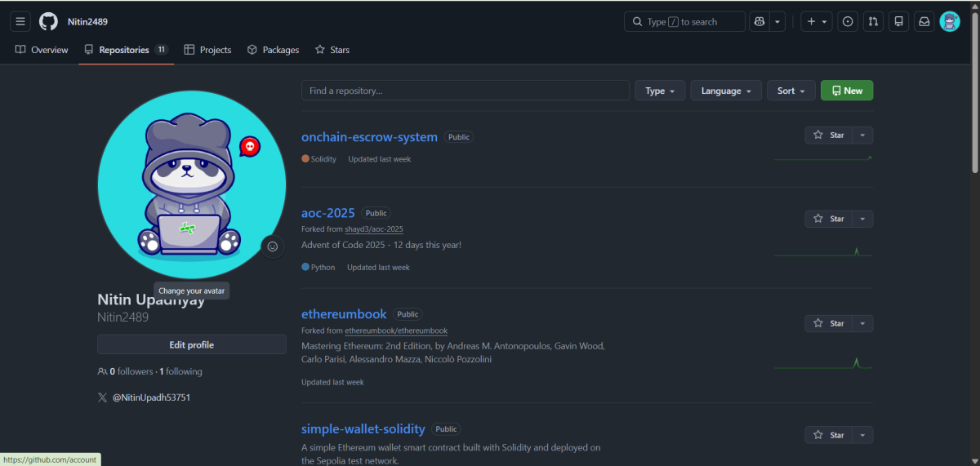The image size is (980, 466).
Task: Switch to the Stars tab
Action: coord(332,50)
